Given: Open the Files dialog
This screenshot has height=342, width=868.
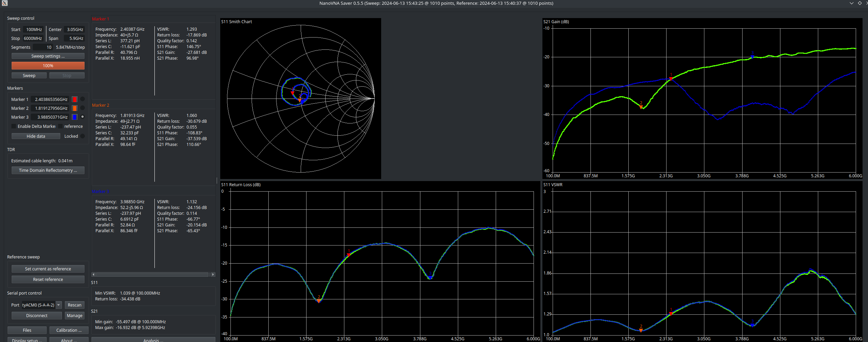Looking at the screenshot, I should click(27, 330).
